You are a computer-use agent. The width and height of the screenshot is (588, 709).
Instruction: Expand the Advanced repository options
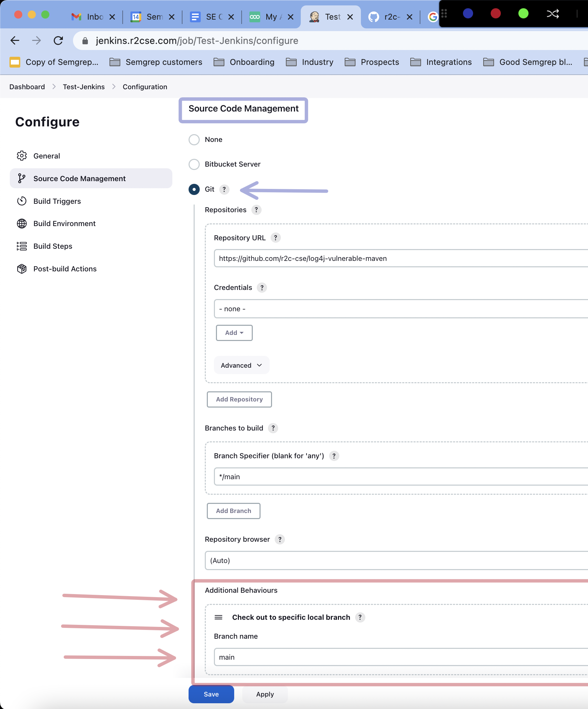(241, 365)
